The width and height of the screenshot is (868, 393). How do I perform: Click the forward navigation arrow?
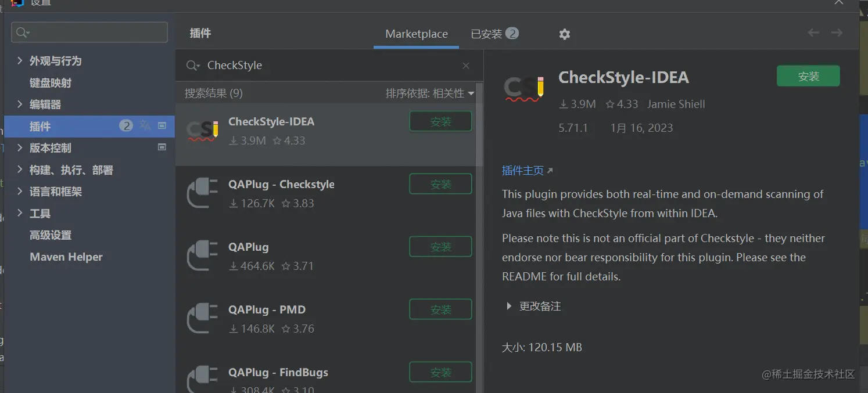point(837,33)
